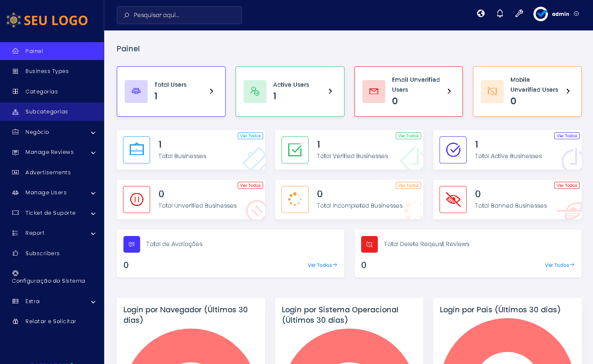Click Ver Todos on Total Active Businesses
This screenshot has width=593, height=364.
[x=567, y=136]
